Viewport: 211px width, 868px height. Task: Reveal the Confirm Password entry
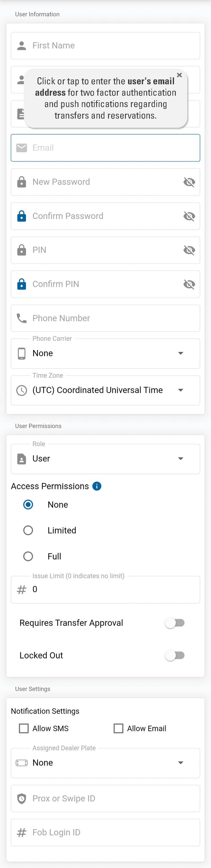pos(189,216)
